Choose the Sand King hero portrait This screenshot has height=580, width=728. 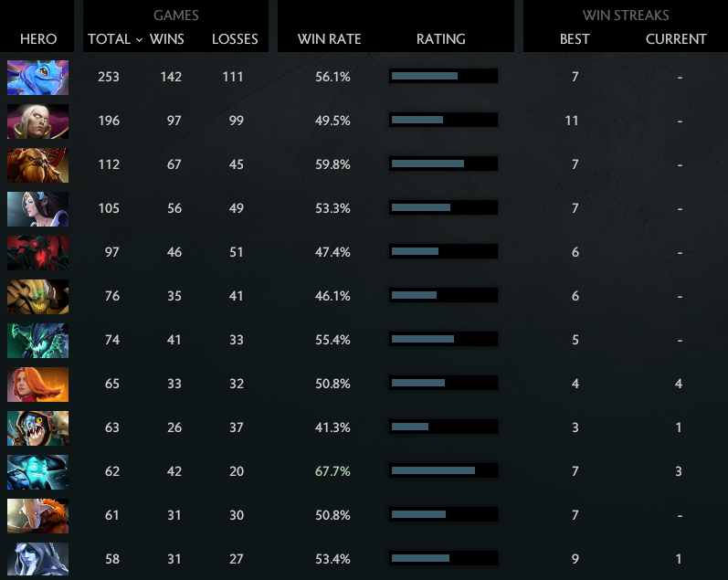click(x=37, y=296)
